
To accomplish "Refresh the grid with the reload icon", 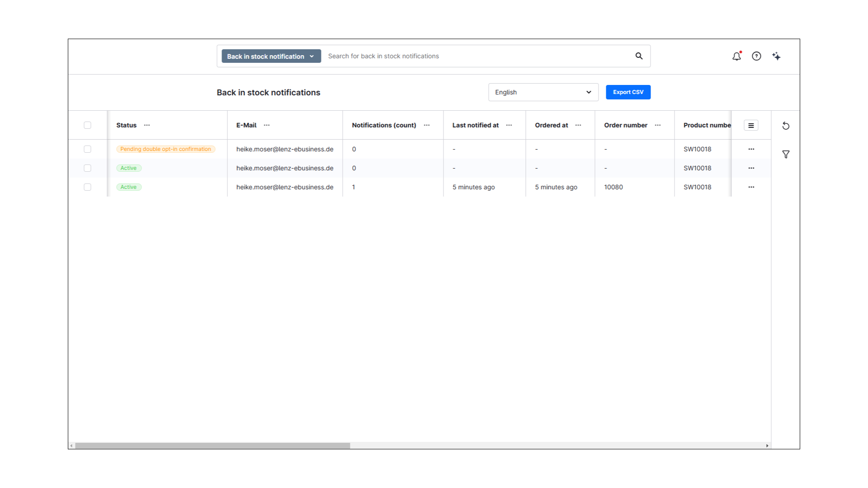I will tap(786, 126).
